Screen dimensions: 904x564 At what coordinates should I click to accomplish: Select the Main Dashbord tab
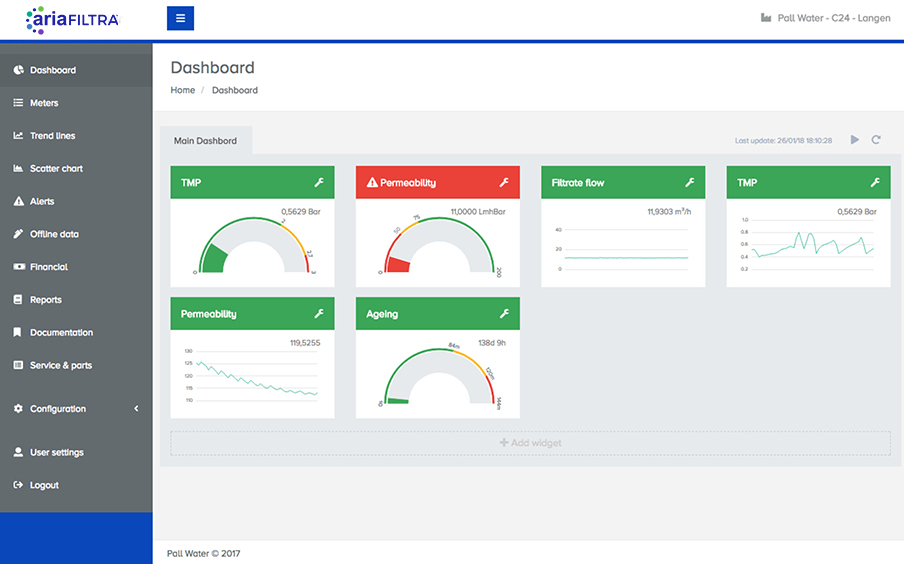pos(205,141)
